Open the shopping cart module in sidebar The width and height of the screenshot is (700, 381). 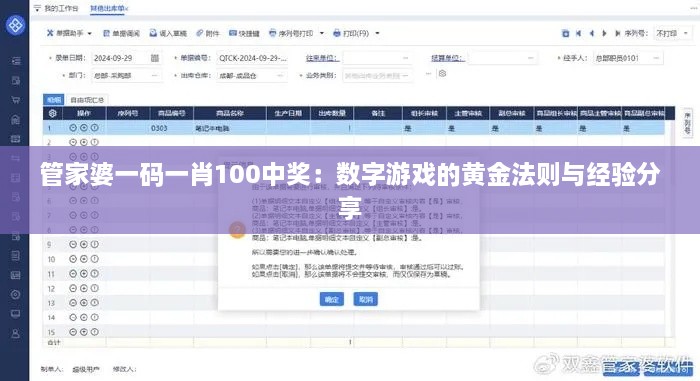[16, 100]
